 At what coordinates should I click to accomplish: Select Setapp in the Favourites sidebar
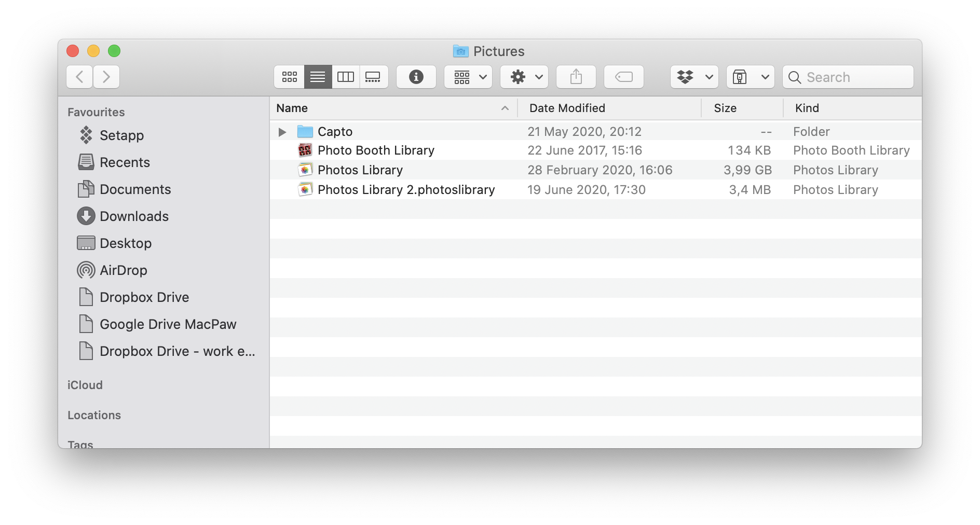click(121, 135)
